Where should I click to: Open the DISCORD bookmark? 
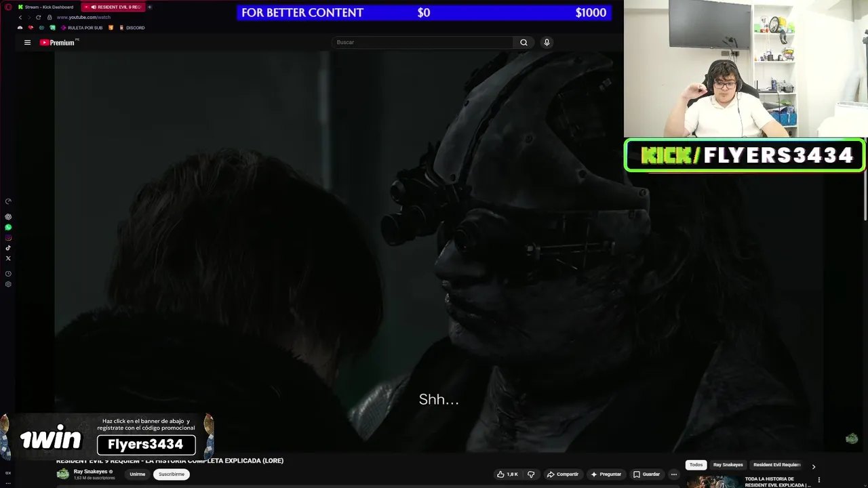pos(132,28)
